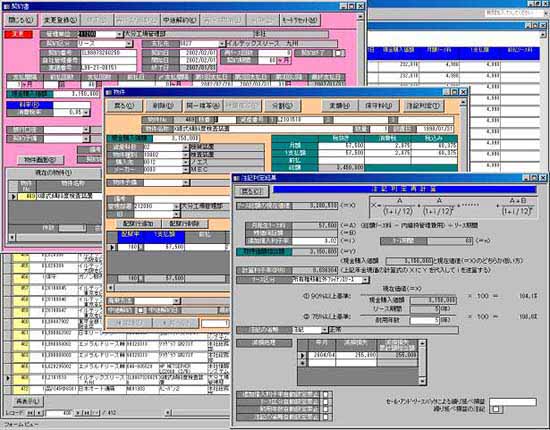Click 再表示 button below the contract list
This screenshot has width=550, height=430.
27,401
